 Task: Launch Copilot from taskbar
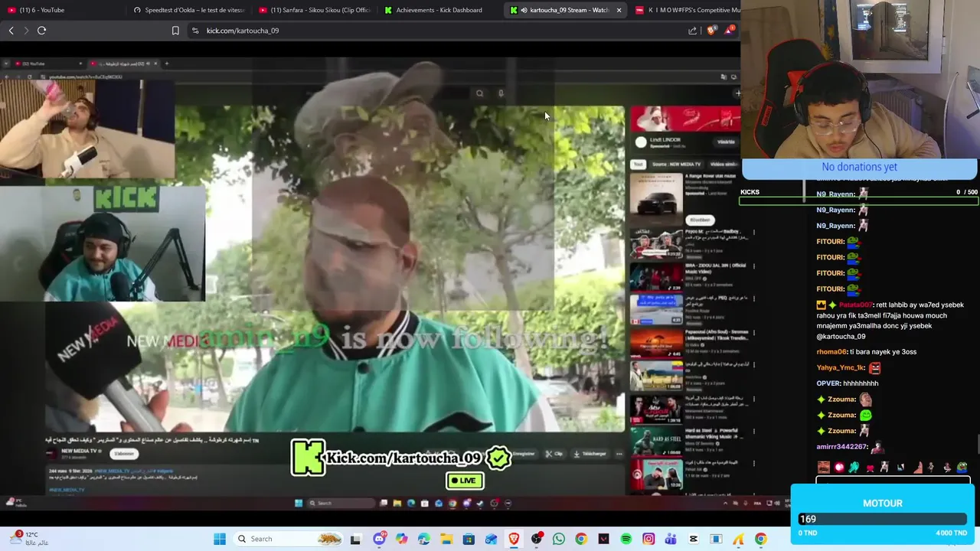click(402, 539)
